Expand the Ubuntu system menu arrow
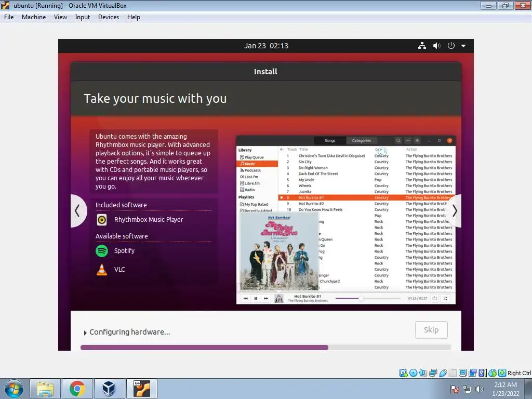 click(x=463, y=46)
